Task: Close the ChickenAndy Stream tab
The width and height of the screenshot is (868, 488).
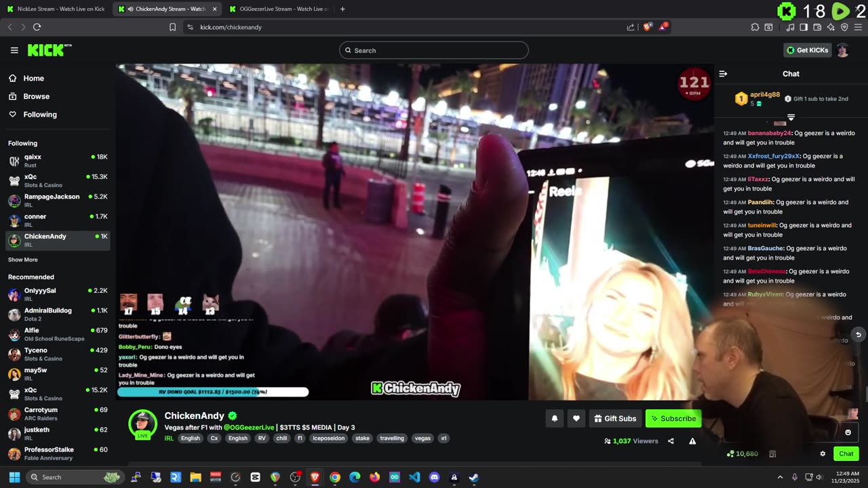Action: [215, 9]
